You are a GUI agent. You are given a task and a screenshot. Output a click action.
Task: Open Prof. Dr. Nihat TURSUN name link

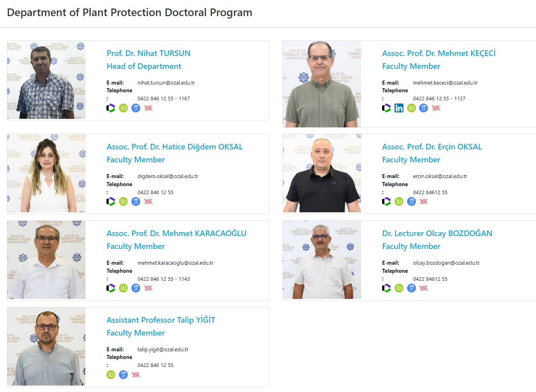coord(148,53)
